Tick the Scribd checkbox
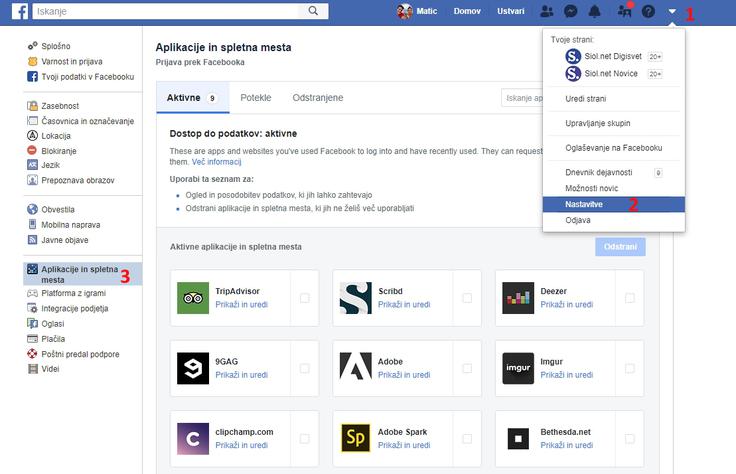This screenshot has width=736, height=474. [x=467, y=298]
